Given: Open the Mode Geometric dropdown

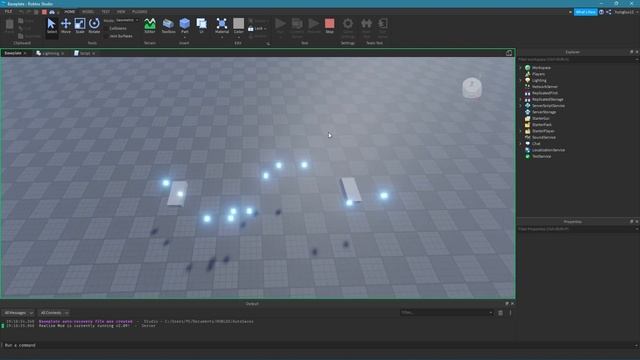Looking at the screenshot, I should click(127, 20).
